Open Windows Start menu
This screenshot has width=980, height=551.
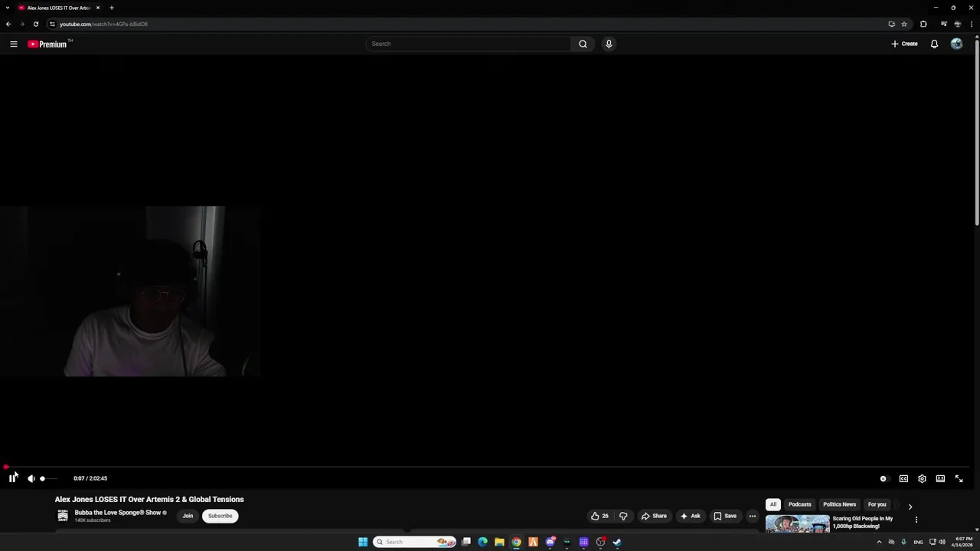363,542
